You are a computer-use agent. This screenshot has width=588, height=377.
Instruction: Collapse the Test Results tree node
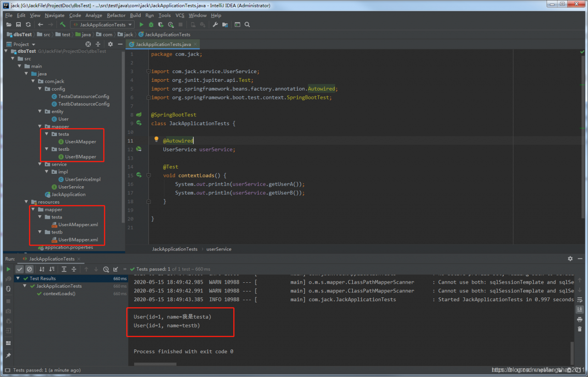[18, 279]
